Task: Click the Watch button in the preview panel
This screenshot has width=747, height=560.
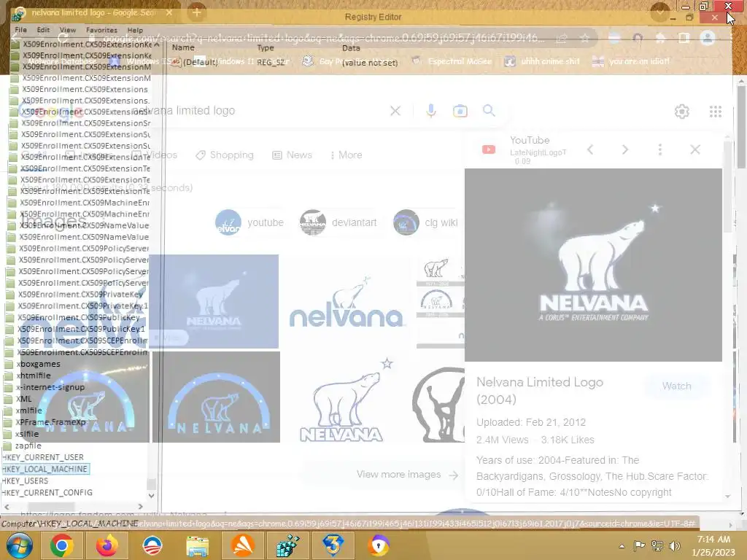Action: click(676, 386)
